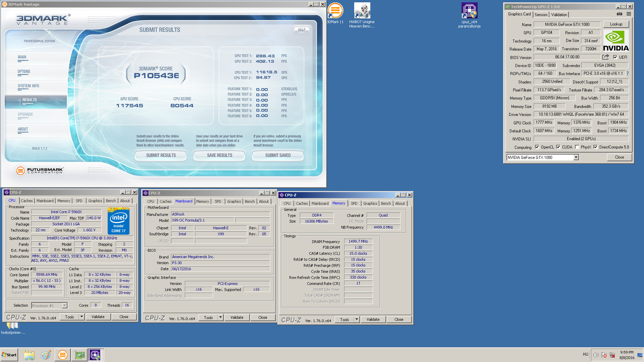Click the BIOS share/export icon in GPU-Z
The height and width of the screenshot is (362, 644).
coord(605,57)
